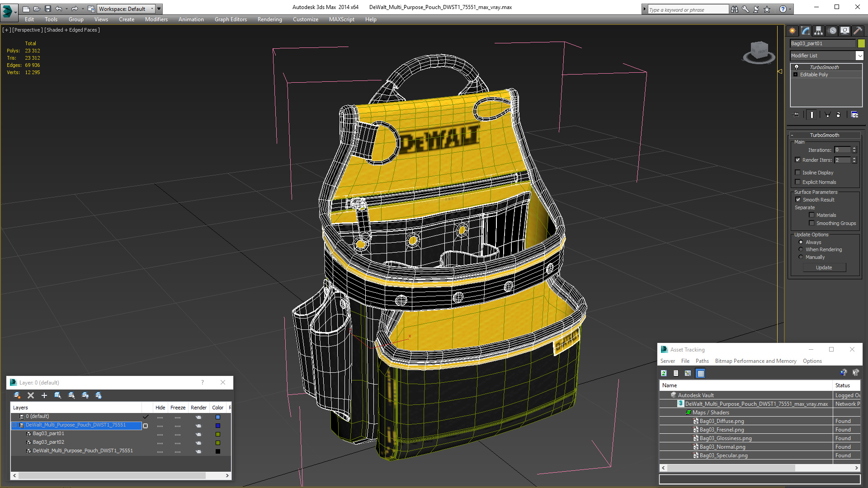
Task: Toggle TurboSmooth modifier lightbulb on/off
Action: (x=797, y=67)
